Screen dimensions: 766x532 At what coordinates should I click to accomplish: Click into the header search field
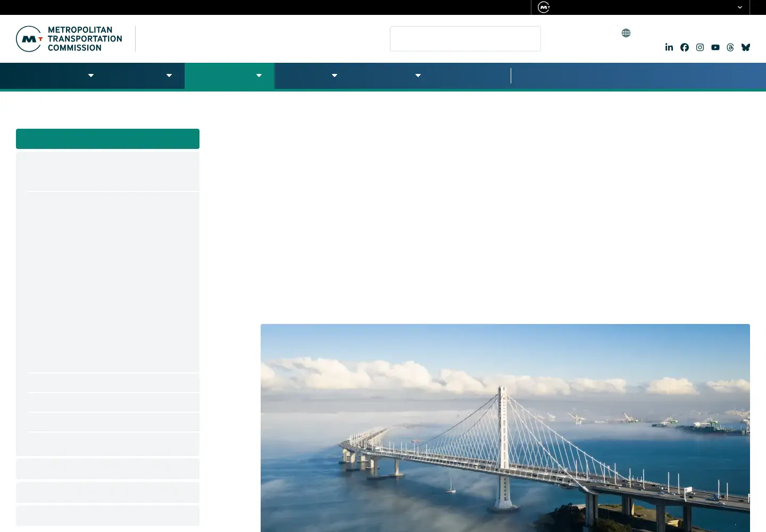point(465,39)
